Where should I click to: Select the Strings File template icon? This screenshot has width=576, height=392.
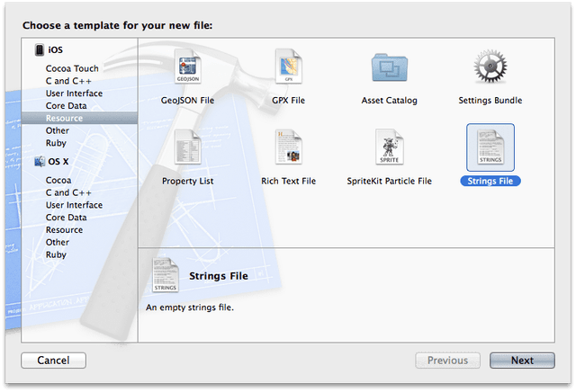[490, 148]
